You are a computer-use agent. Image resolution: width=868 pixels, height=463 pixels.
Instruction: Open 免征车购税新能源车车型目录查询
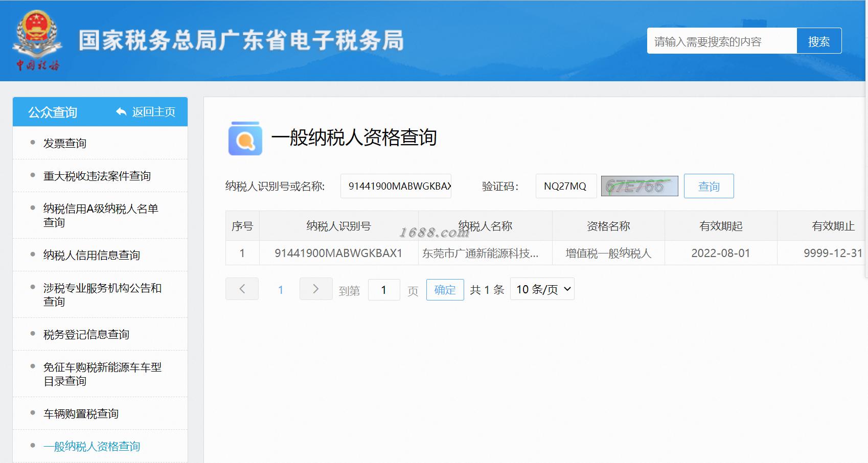[102, 374]
